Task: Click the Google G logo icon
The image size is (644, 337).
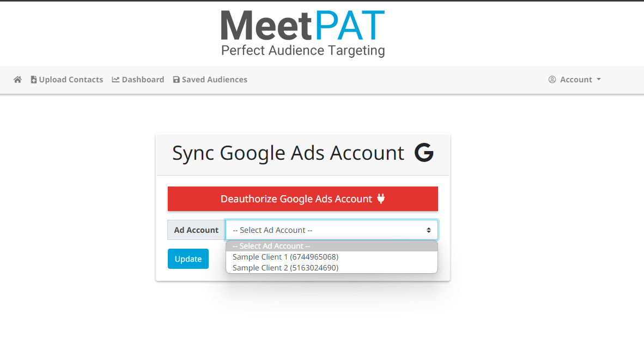Action: point(424,153)
